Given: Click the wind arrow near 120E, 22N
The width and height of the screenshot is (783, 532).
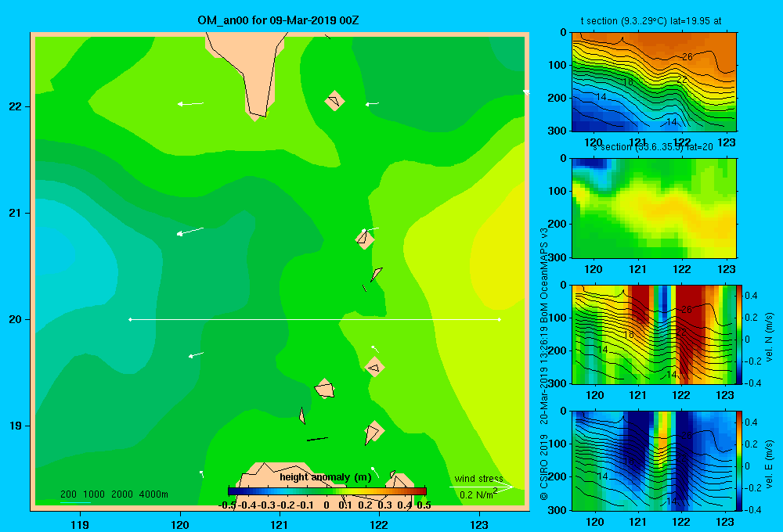Looking at the screenshot, I should pyautogui.click(x=191, y=104).
